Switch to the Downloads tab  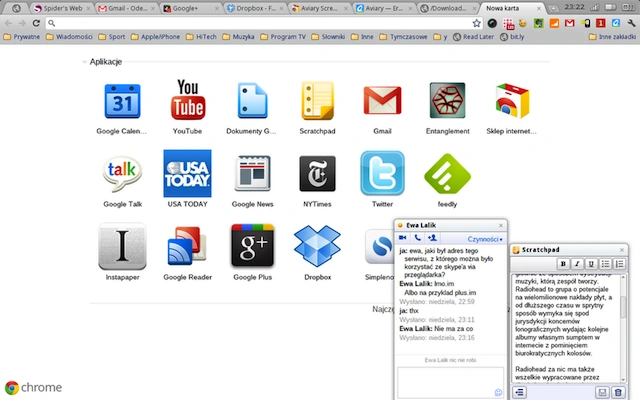click(x=448, y=8)
